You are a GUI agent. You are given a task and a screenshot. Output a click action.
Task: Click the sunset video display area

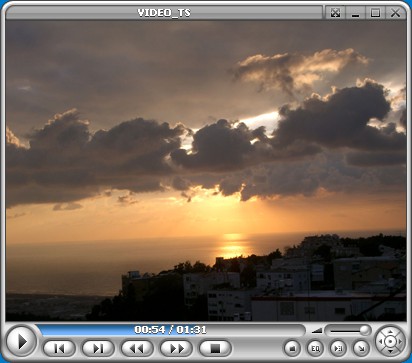pos(206,171)
